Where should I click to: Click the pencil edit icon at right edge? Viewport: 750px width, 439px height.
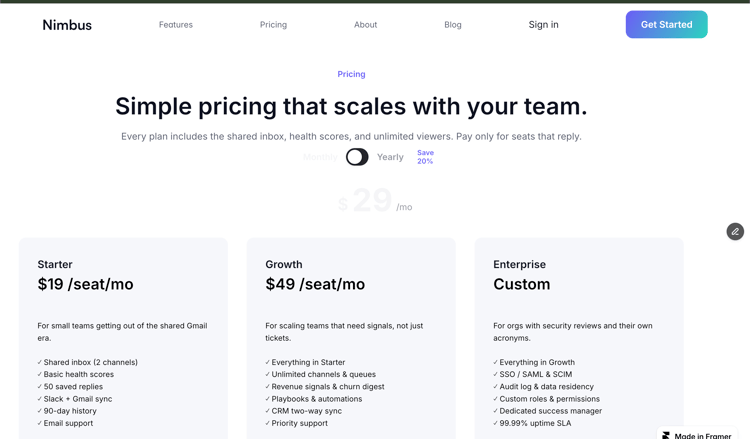click(x=735, y=231)
